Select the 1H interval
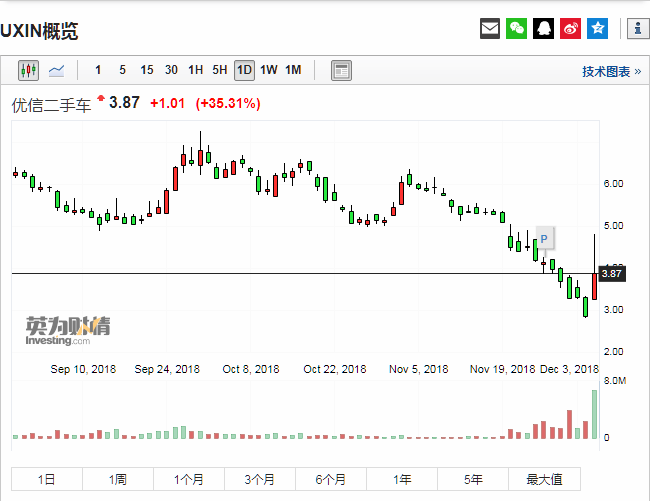 pyautogui.click(x=196, y=70)
